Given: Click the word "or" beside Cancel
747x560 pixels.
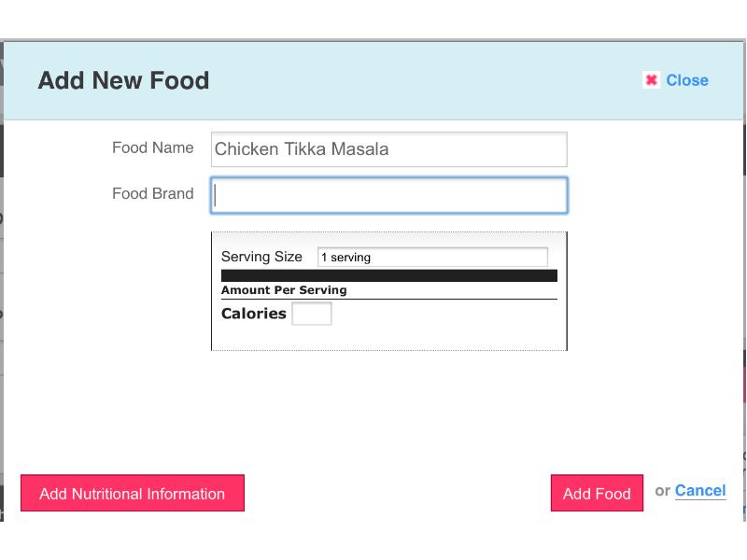Looking at the screenshot, I should (663, 491).
